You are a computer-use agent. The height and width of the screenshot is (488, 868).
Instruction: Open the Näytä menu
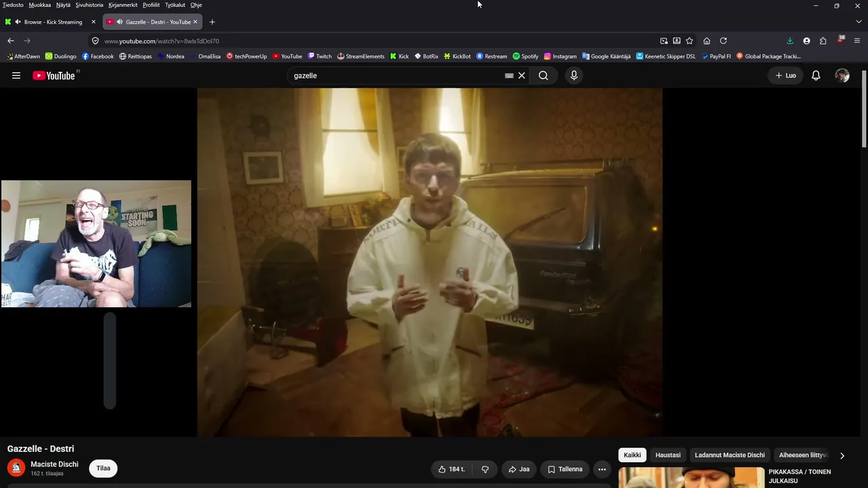(x=63, y=5)
